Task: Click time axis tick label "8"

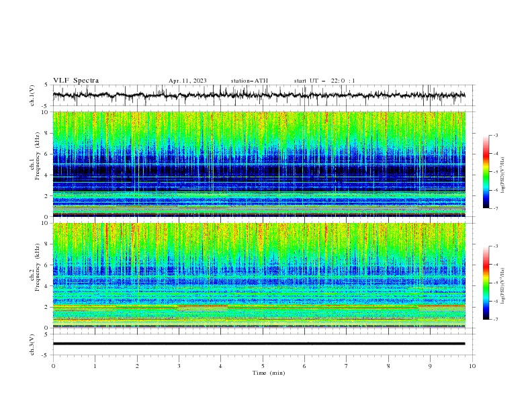Action: [x=388, y=366]
